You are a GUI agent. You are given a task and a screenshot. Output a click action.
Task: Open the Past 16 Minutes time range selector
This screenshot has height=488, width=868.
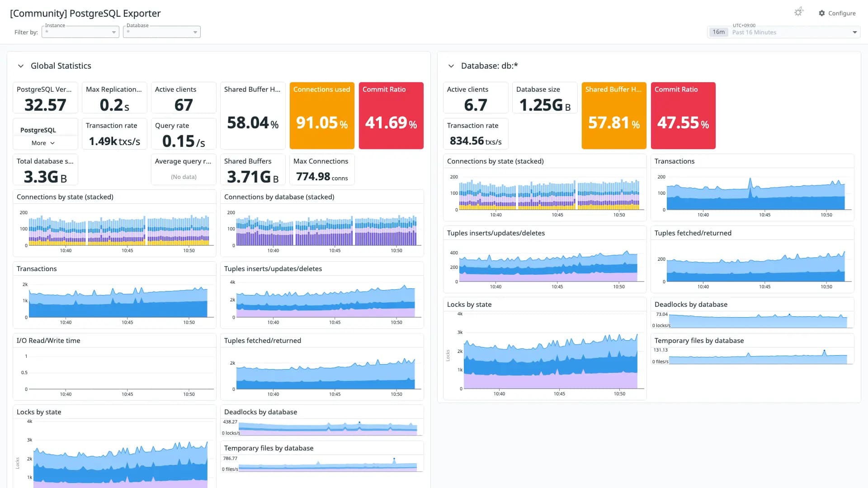pyautogui.click(x=784, y=32)
